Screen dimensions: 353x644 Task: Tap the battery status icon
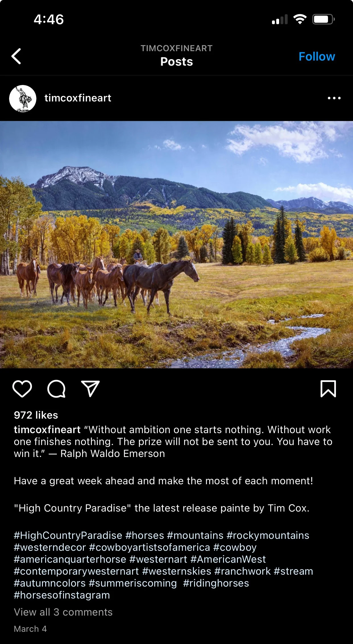(323, 19)
